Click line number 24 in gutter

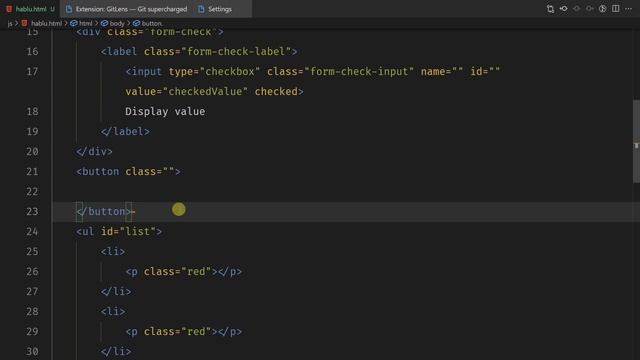coord(32,231)
